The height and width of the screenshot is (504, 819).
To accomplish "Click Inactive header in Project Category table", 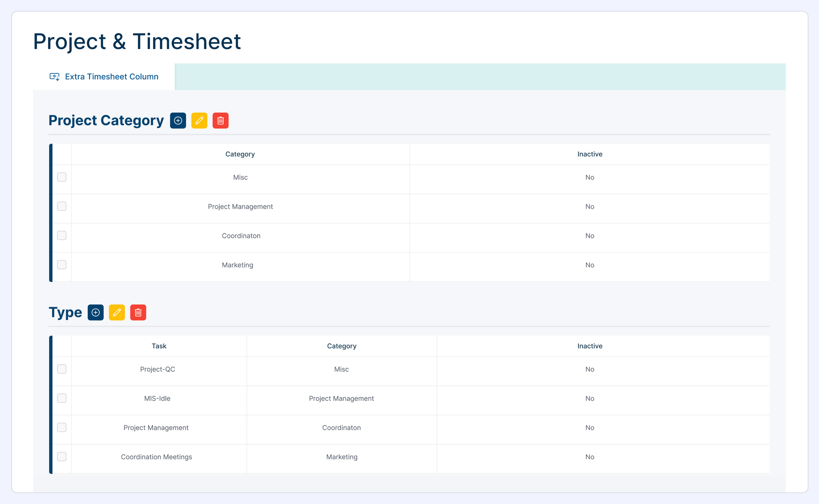I will 590,154.
